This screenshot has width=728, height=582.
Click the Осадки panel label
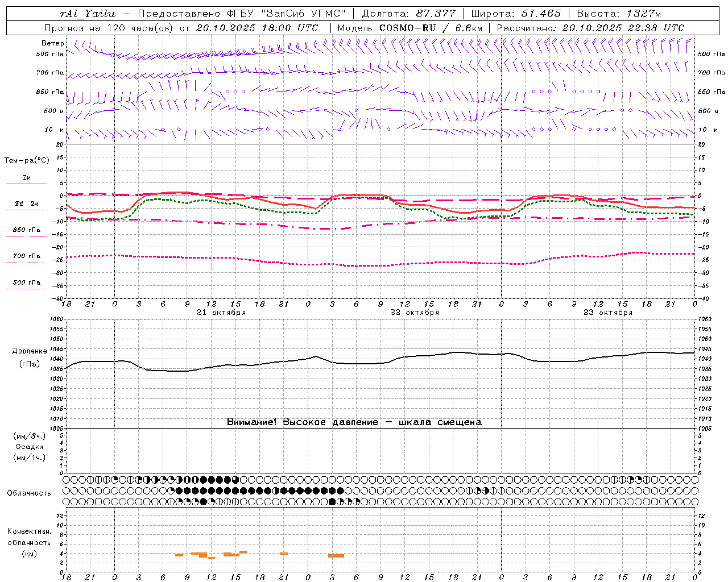point(30,447)
